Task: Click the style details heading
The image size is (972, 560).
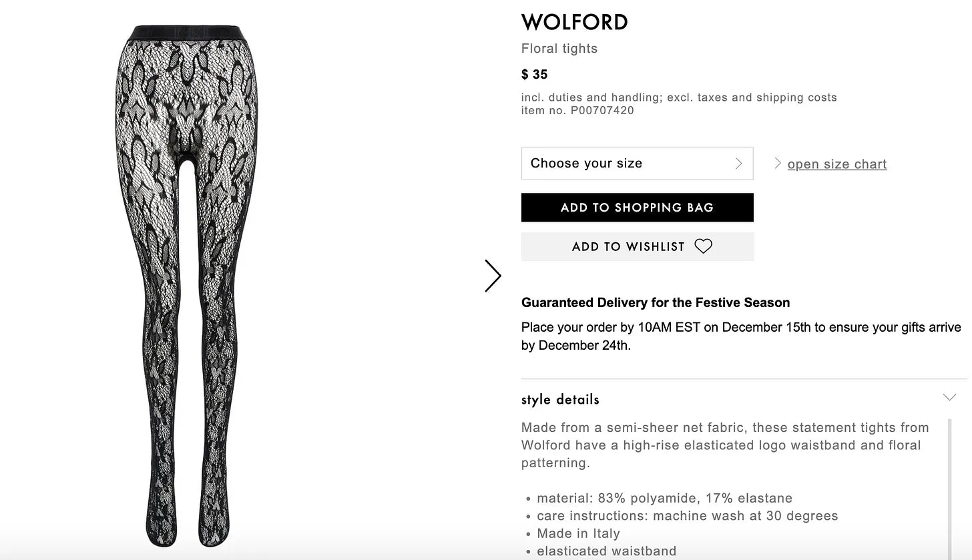Action: [560, 400]
